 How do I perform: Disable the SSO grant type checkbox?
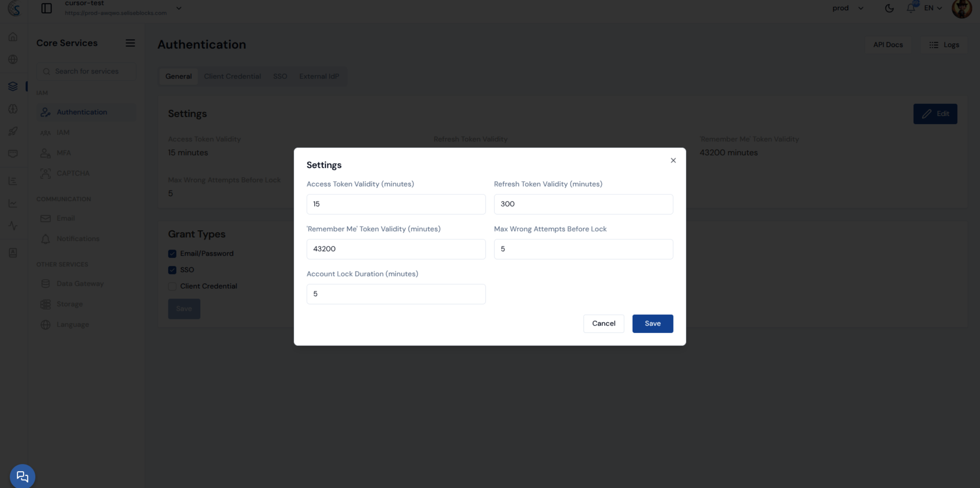click(172, 270)
